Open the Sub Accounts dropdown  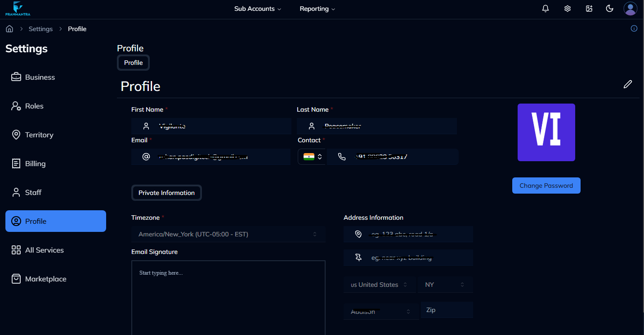coord(257,9)
